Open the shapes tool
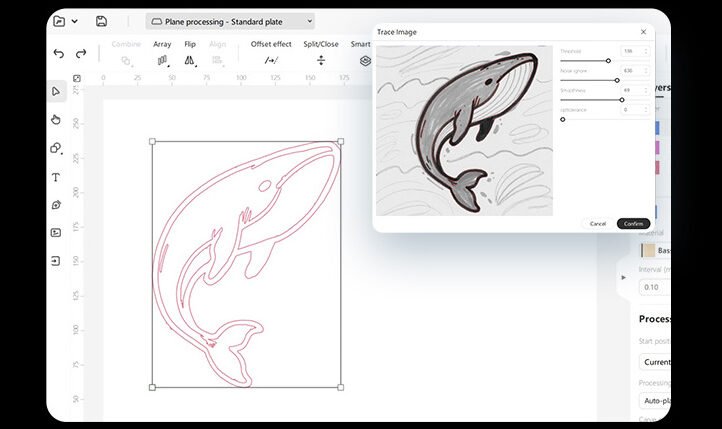The image size is (722, 429). tap(56, 148)
